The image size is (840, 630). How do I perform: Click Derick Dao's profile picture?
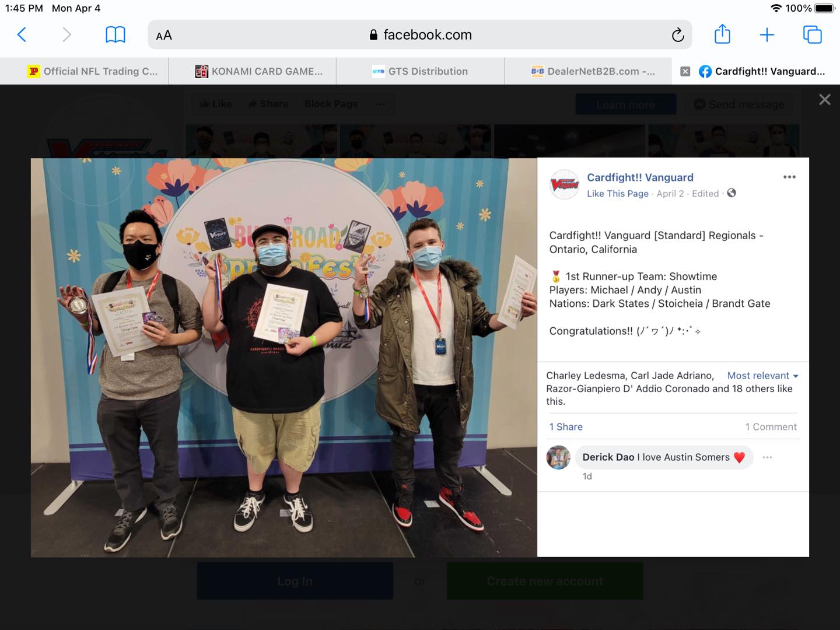[558, 457]
